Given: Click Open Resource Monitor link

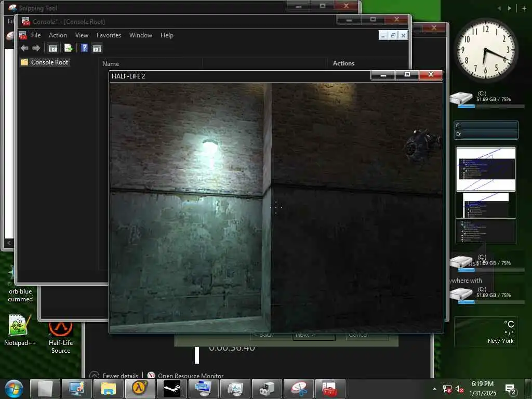Looking at the screenshot, I should point(191,376).
